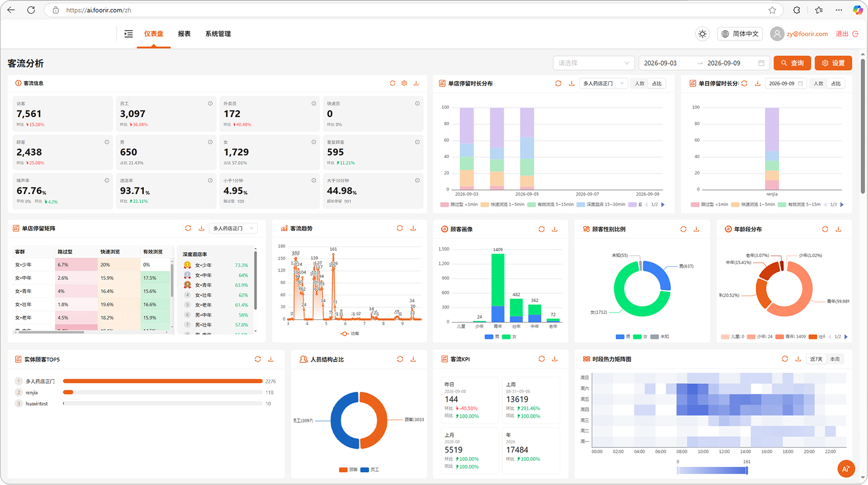Download the 时段热力矩阵图 heatmap
This screenshot has width=868, height=485.
(x=798, y=359)
